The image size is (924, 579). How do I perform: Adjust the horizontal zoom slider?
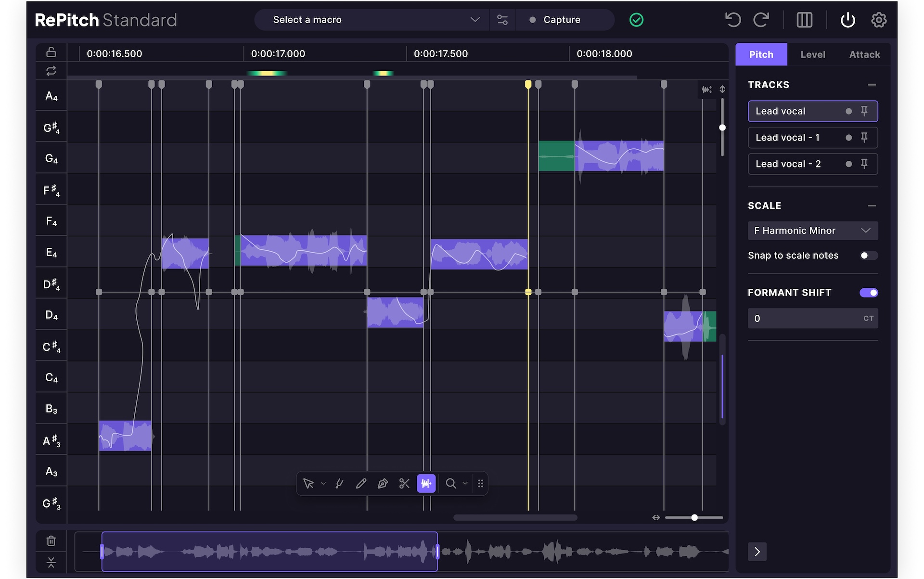pos(694,517)
